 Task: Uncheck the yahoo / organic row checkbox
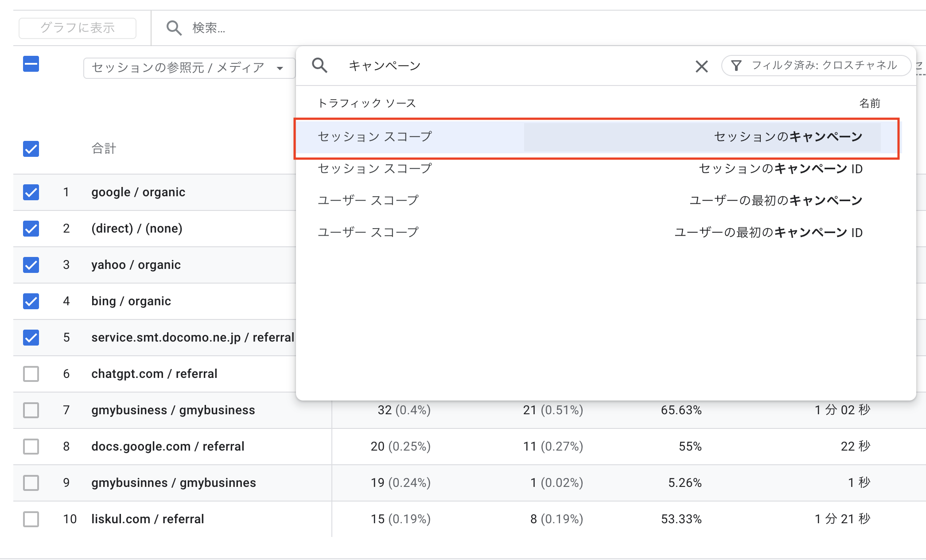click(x=31, y=265)
